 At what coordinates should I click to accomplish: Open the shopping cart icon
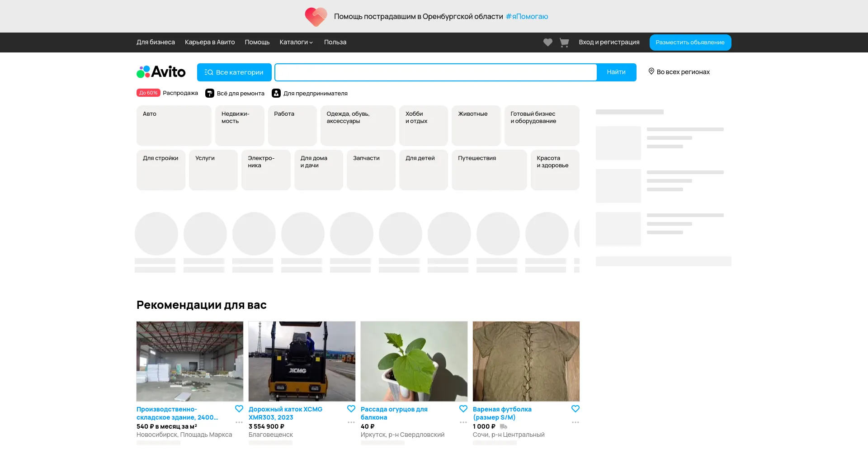click(x=564, y=43)
